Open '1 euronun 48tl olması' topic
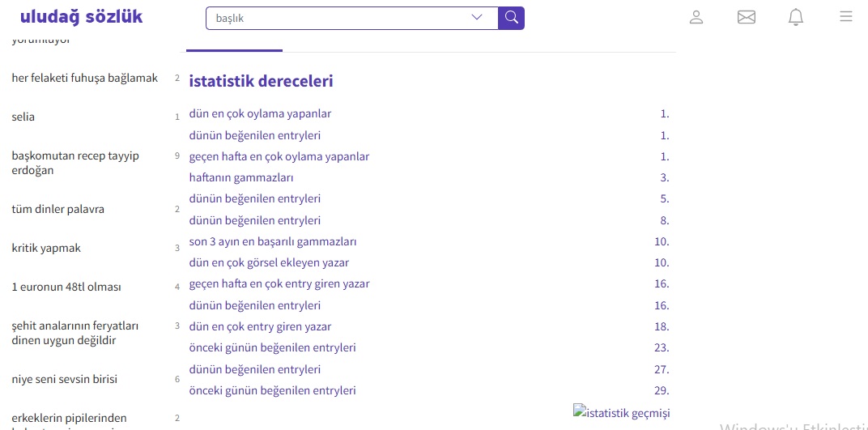The height and width of the screenshot is (430, 868). pos(66,287)
